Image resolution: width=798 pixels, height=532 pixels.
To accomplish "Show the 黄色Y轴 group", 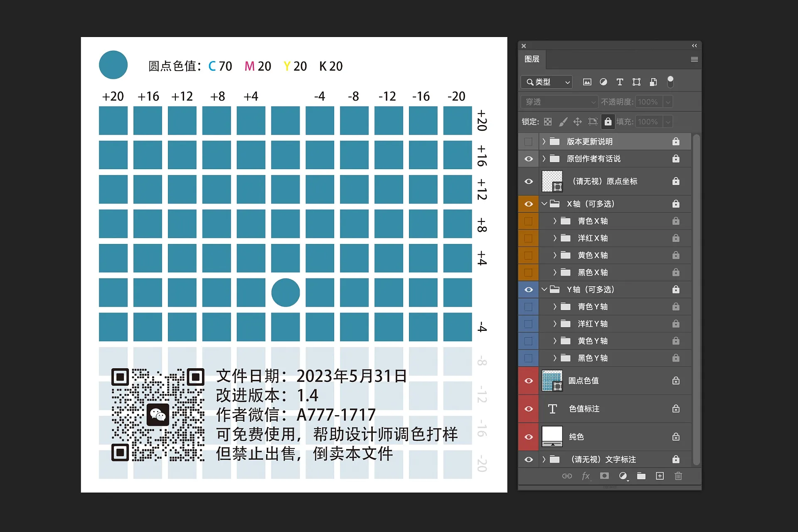I will click(x=528, y=341).
